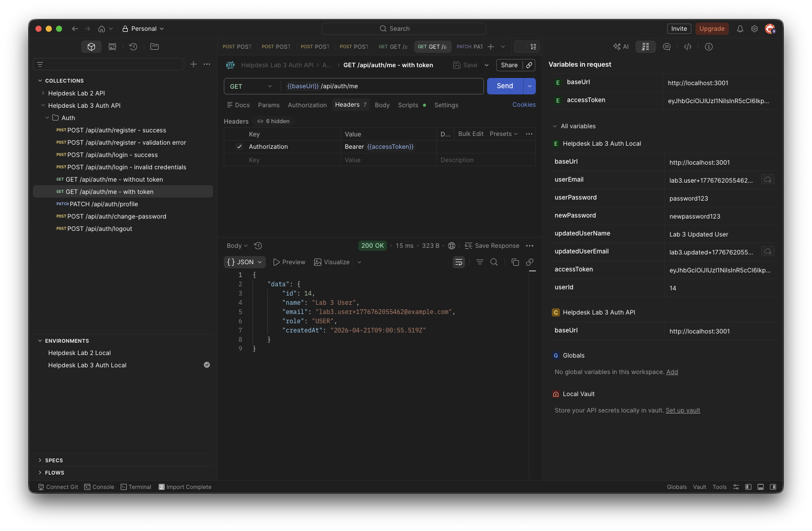
Task: Expand the SPECS sidebar section
Action: point(40,460)
